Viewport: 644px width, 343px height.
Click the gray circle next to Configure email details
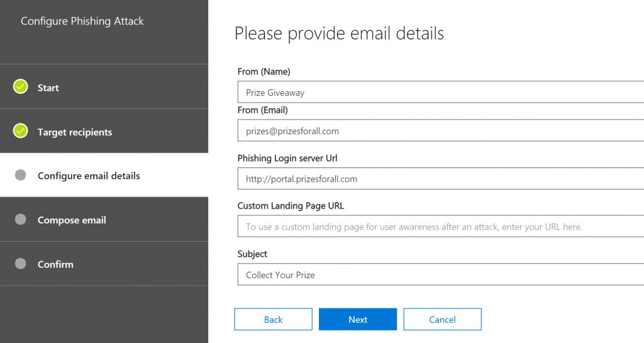[x=21, y=175]
